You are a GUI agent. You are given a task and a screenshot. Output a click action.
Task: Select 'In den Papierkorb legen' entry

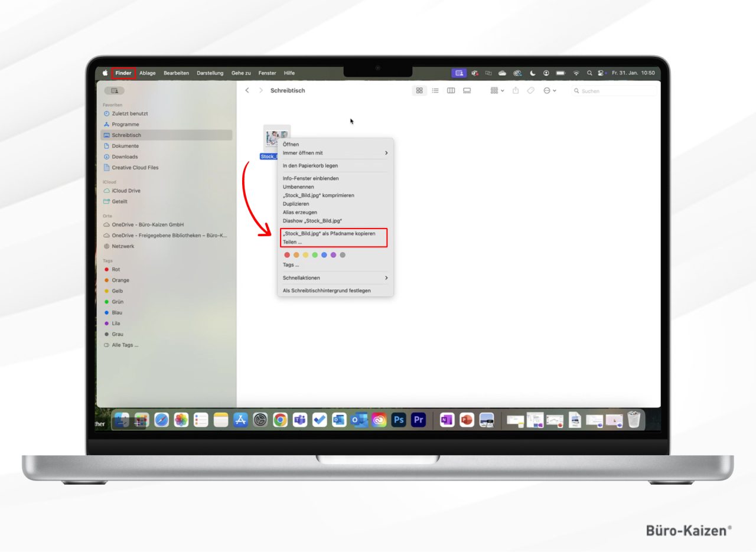pyautogui.click(x=310, y=166)
